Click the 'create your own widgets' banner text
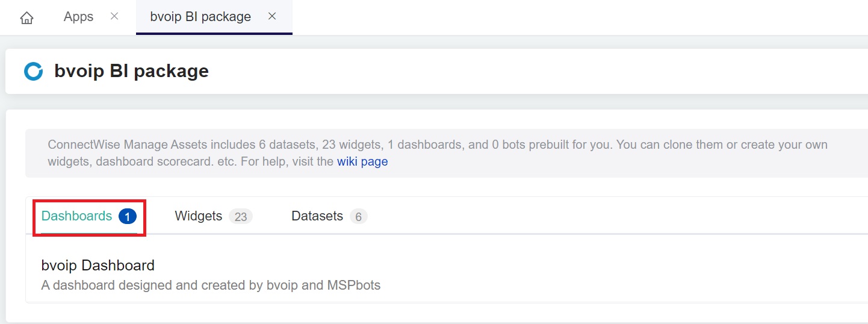 coord(783,145)
